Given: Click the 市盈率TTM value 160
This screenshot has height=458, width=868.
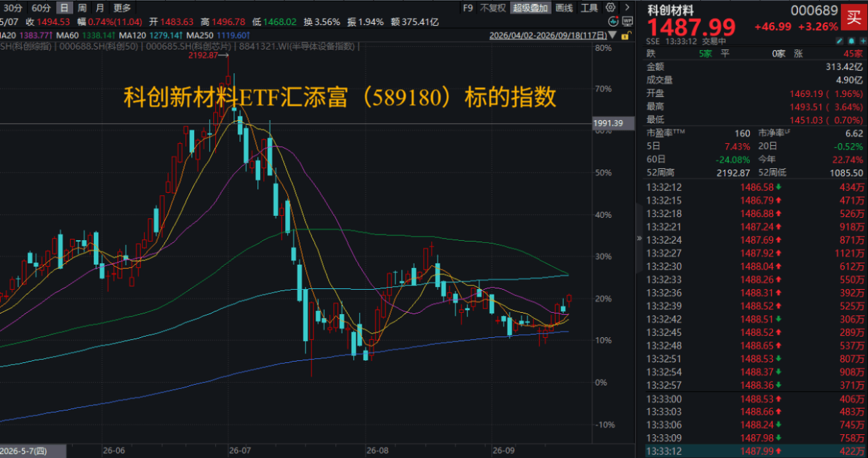Looking at the screenshot, I should pyautogui.click(x=742, y=133).
